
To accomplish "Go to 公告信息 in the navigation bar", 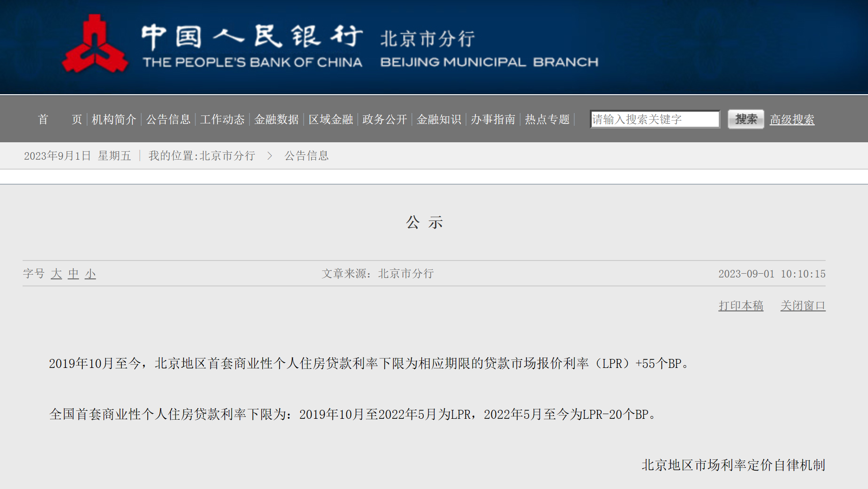I will tap(168, 120).
